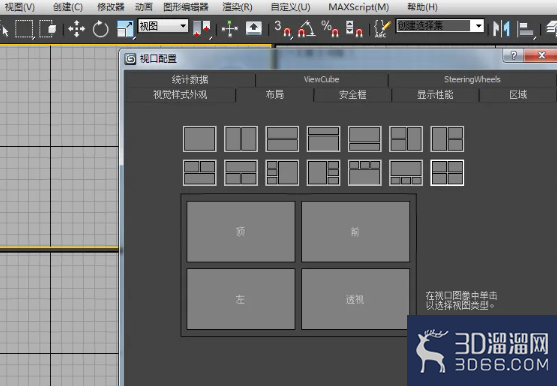Viewport: 557px width, 386px height.
Task: Switch to the SteeringWheels tab
Action: [x=472, y=80]
